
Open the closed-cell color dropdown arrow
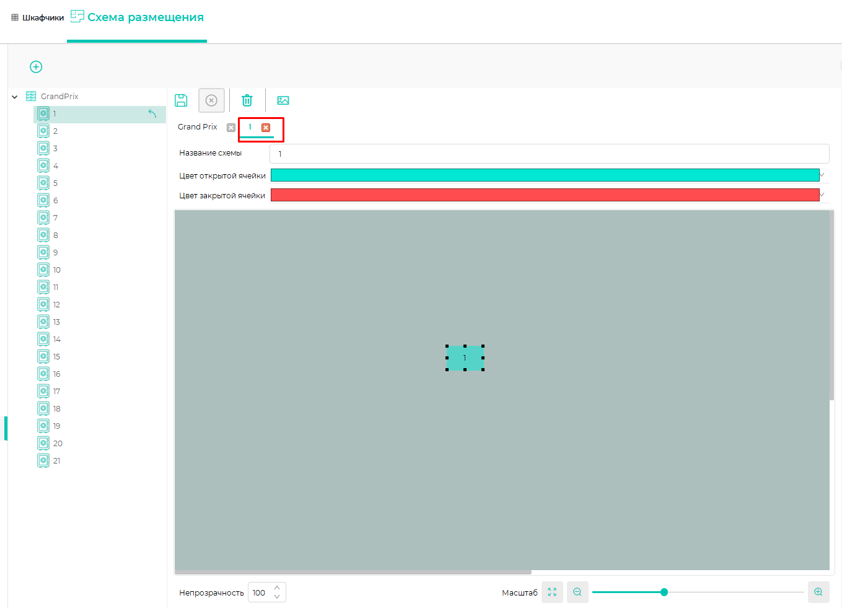[x=823, y=195]
